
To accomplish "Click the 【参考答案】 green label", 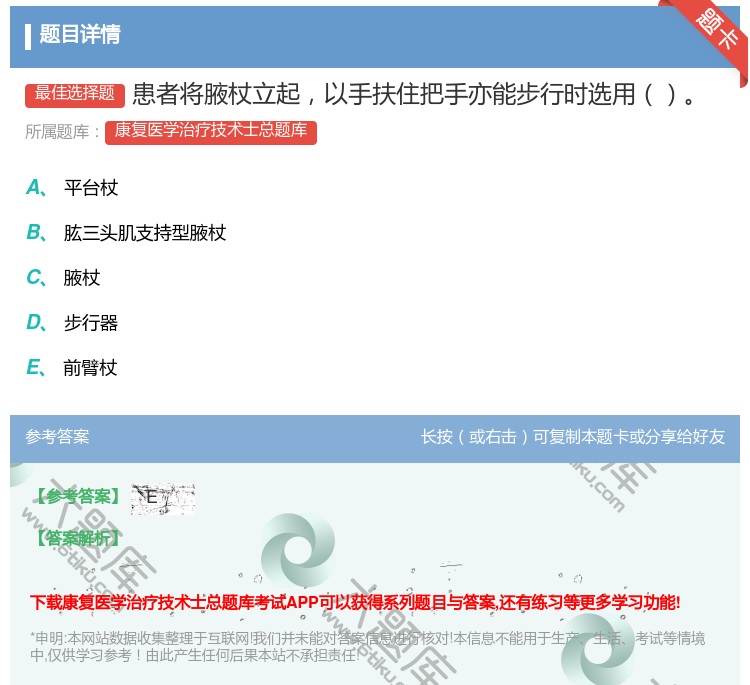I will [78, 497].
